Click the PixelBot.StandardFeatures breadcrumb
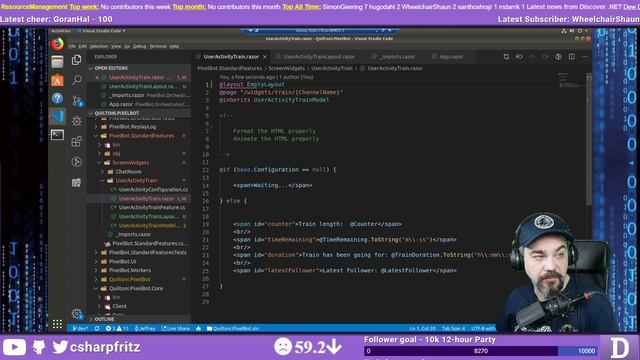 click(x=229, y=68)
